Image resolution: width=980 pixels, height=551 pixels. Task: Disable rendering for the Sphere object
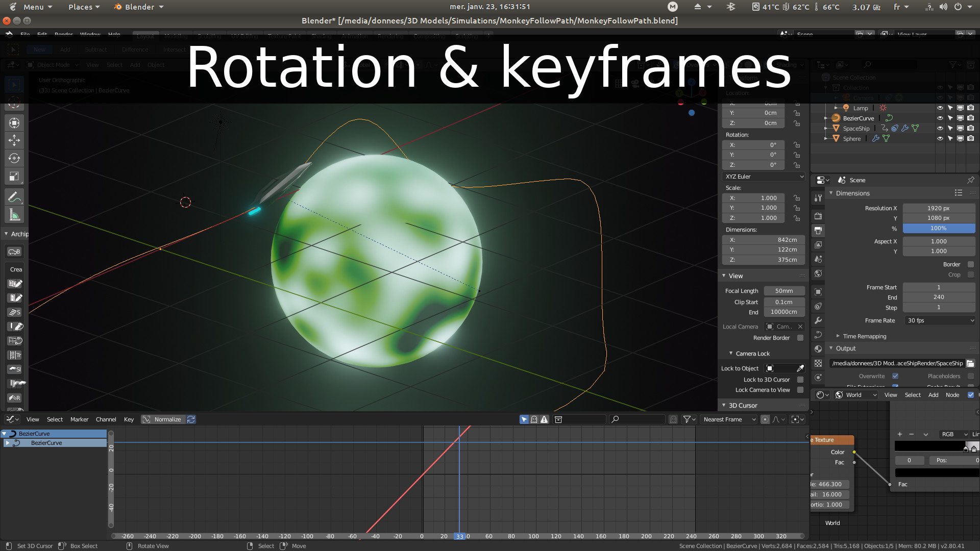970,139
